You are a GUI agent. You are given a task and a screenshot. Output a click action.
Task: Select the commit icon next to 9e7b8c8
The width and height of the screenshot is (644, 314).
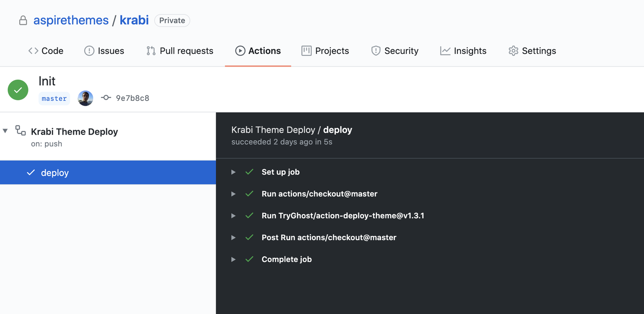coord(106,98)
